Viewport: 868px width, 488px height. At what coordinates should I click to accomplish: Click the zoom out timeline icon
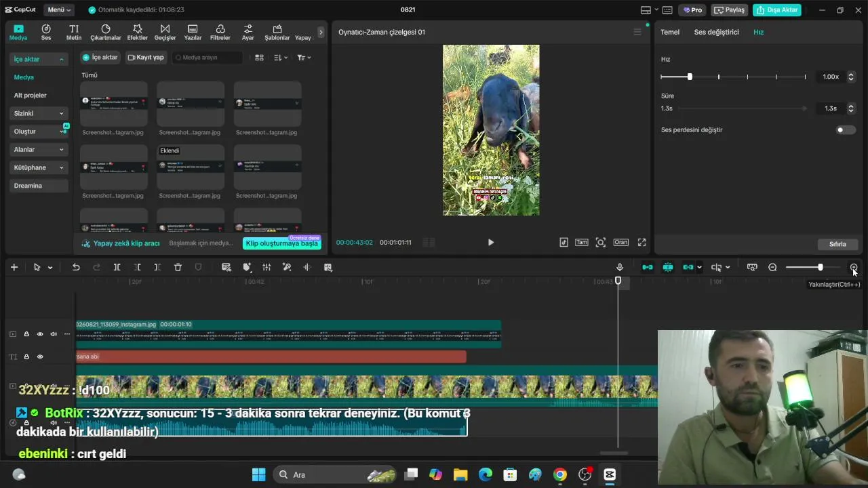[x=772, y=267]
